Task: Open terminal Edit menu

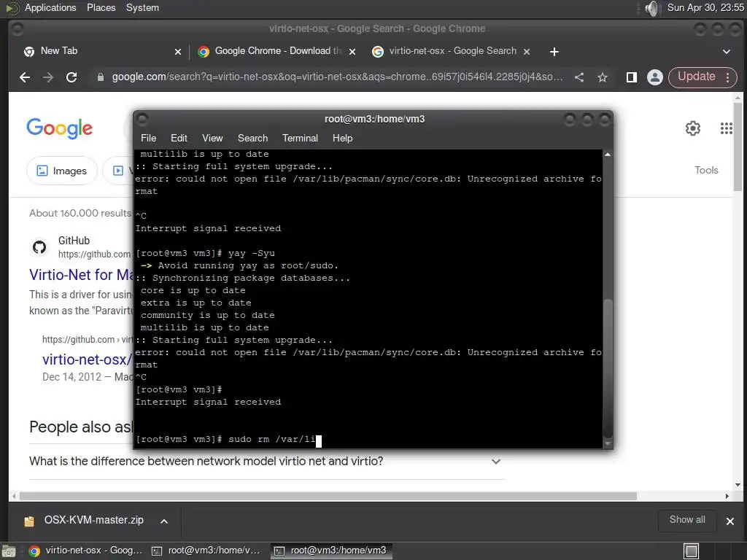Action: coord(179,138)
